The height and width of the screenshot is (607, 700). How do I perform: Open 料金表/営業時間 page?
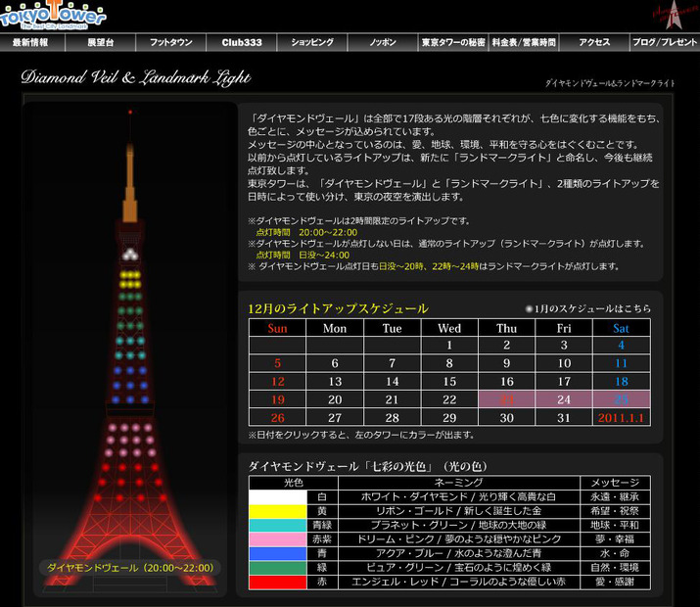[524, 42]
